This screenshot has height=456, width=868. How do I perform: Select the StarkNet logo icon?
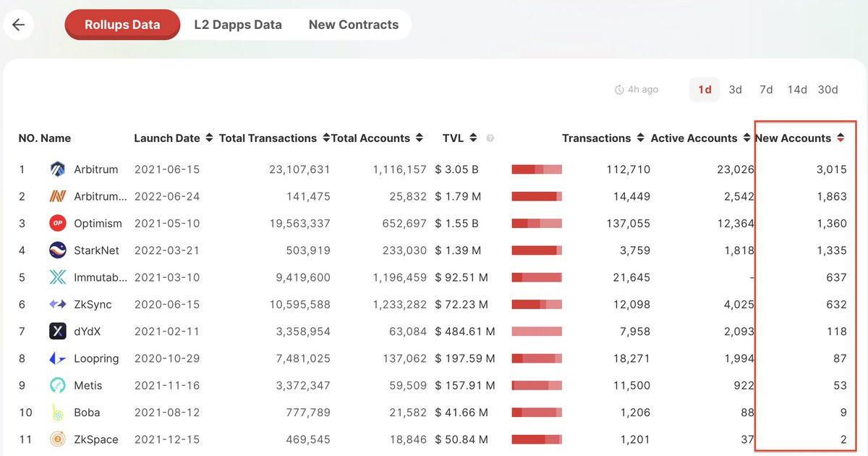click(58, 250)
